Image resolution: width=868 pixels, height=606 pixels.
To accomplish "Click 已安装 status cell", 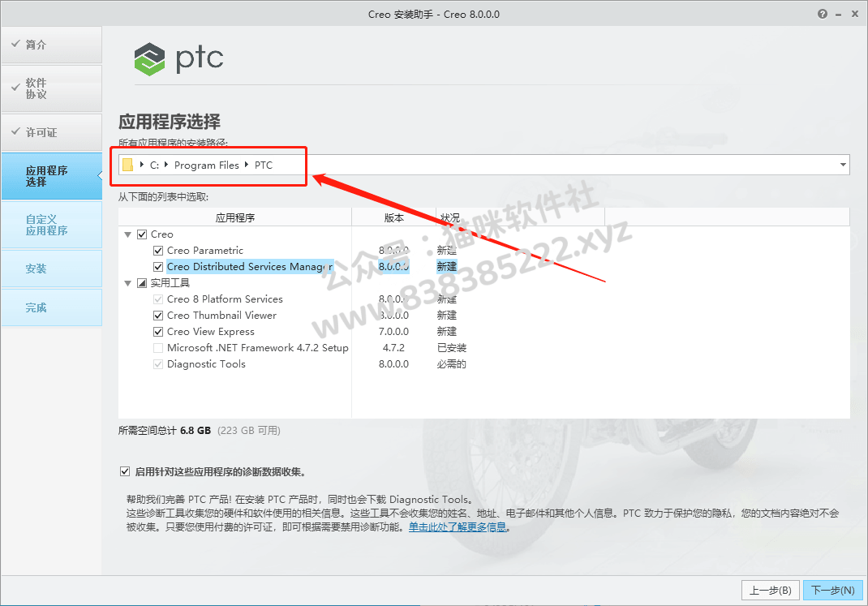I will point(452,348).
